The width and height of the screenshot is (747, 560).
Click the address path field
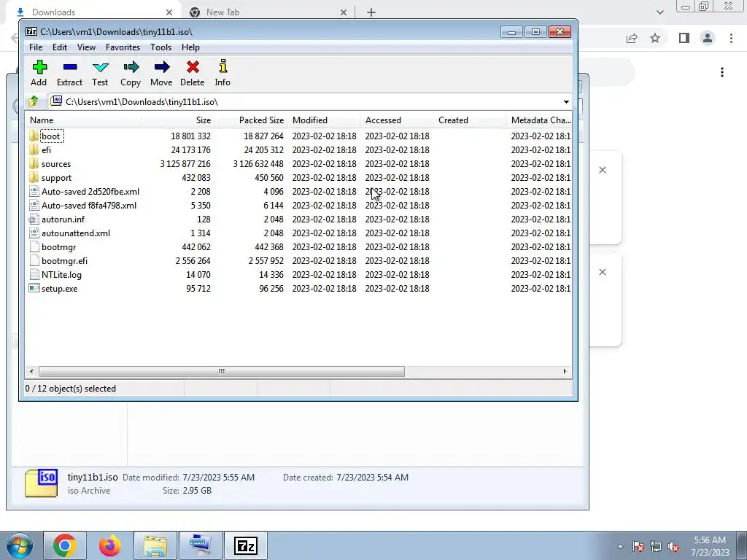[309, 102]
